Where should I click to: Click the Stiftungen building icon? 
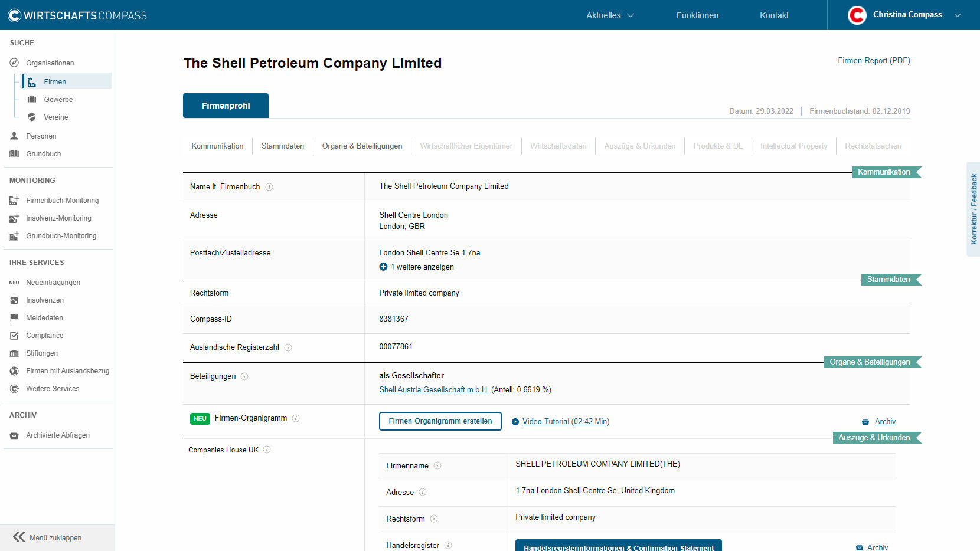coord(14,353)
